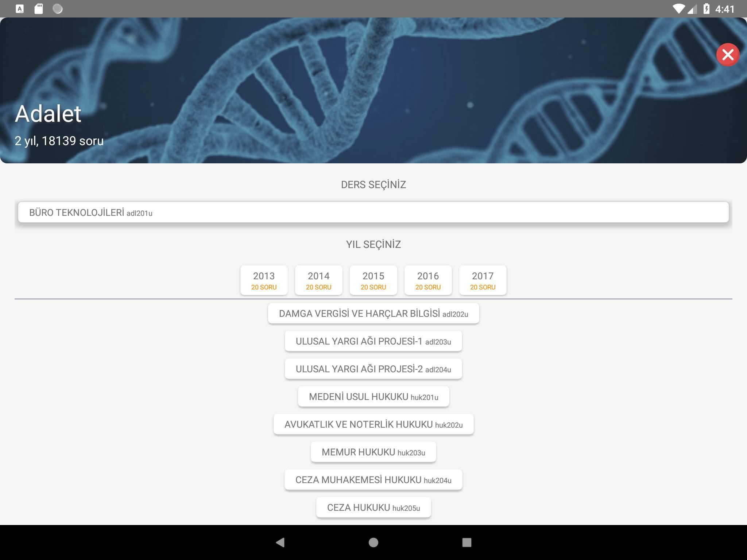Viewport: 747px width, 560px height.
Task: Tap the battery charging status icon
Action: point(706,9)
